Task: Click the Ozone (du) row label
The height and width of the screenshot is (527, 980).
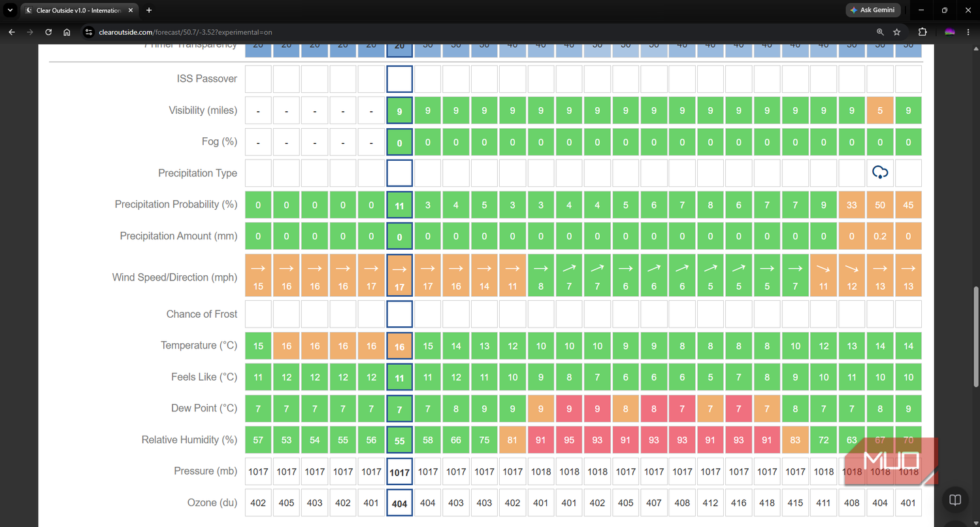Action: point(212,502)
